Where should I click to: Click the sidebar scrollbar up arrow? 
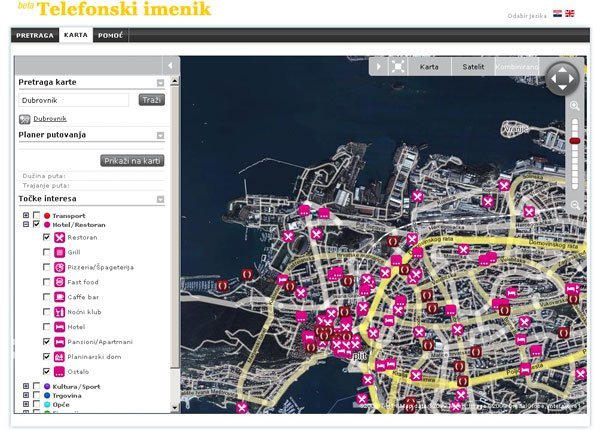point(174,81)
